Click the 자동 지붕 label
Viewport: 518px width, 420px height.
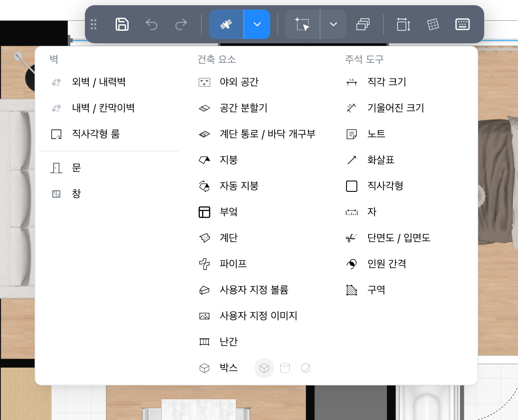click(239, 186)
